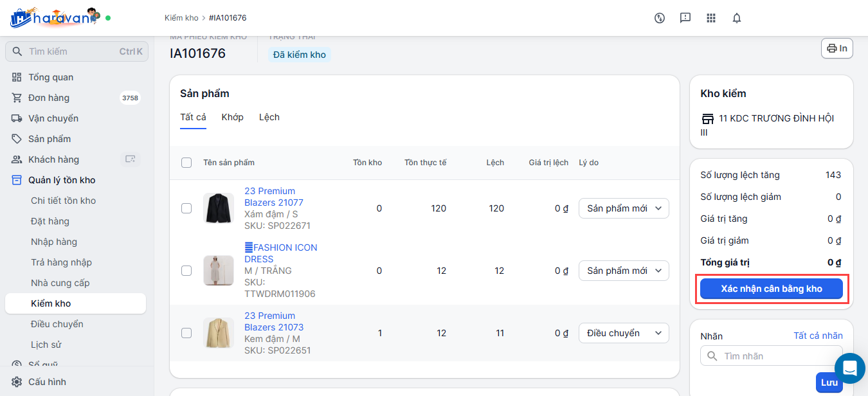Open reason dropdown for FASHION ICON DRESS
The height and width of the screenshot is (396, 868).
click(x=624, y=271)
